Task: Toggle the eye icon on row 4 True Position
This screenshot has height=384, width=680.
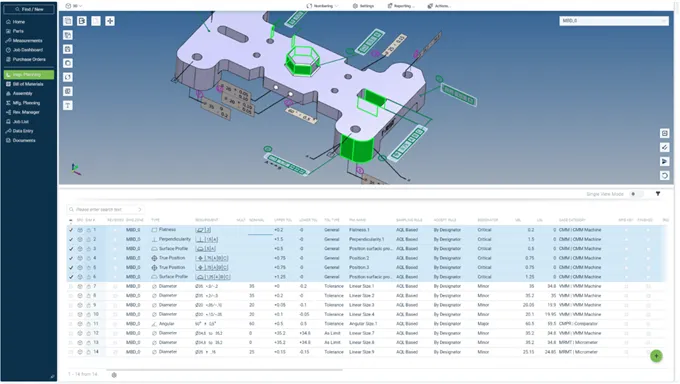Action: tap(80, 258)
